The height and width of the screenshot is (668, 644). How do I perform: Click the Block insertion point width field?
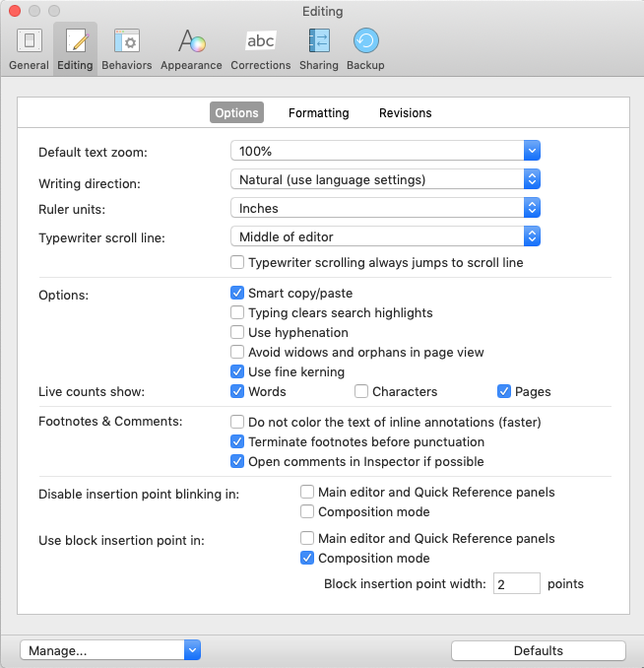pyautogui.click(x=517, y=583)
